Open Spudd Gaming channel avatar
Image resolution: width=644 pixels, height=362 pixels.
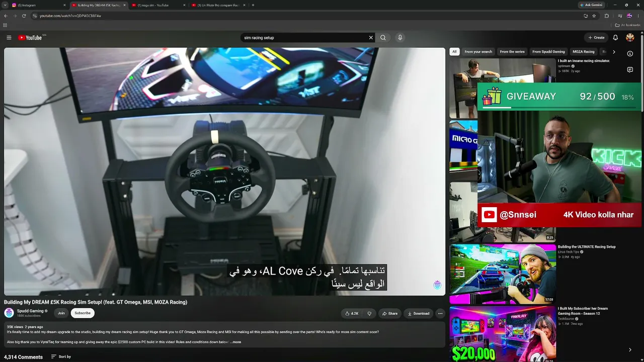pos(9,313)
